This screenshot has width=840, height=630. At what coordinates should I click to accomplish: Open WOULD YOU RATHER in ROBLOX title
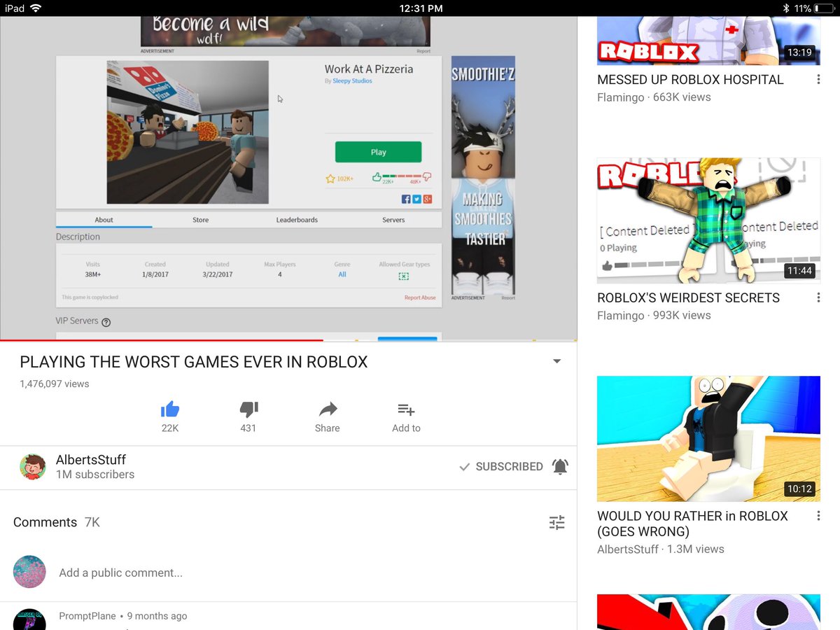point(692,524)
